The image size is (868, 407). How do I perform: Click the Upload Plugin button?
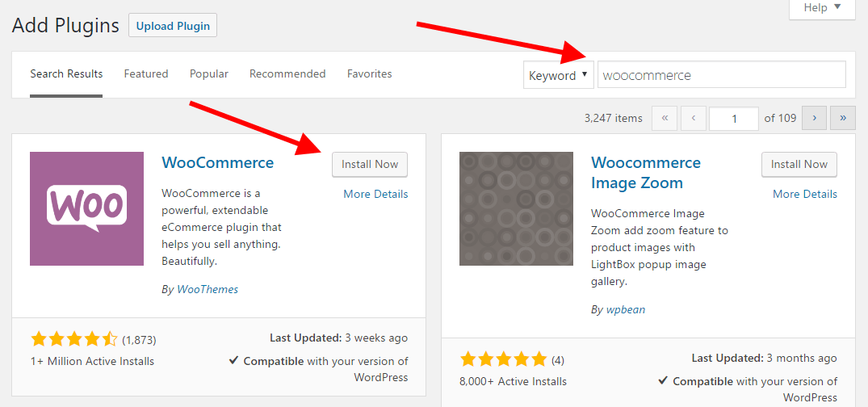point(173,26)
